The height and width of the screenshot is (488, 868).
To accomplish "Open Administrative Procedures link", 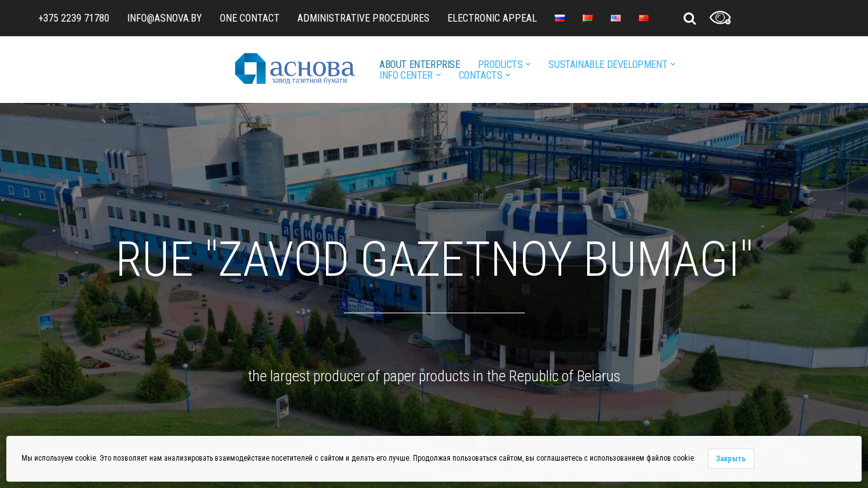I will [x=363, y=18].
